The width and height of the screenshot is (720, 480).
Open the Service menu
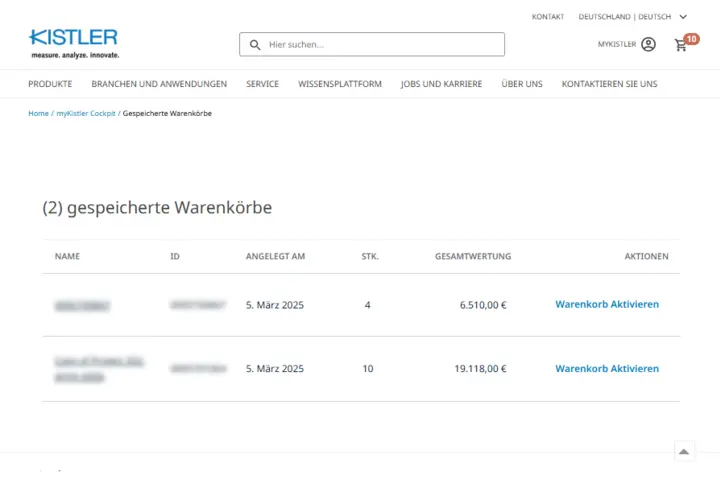262,84
